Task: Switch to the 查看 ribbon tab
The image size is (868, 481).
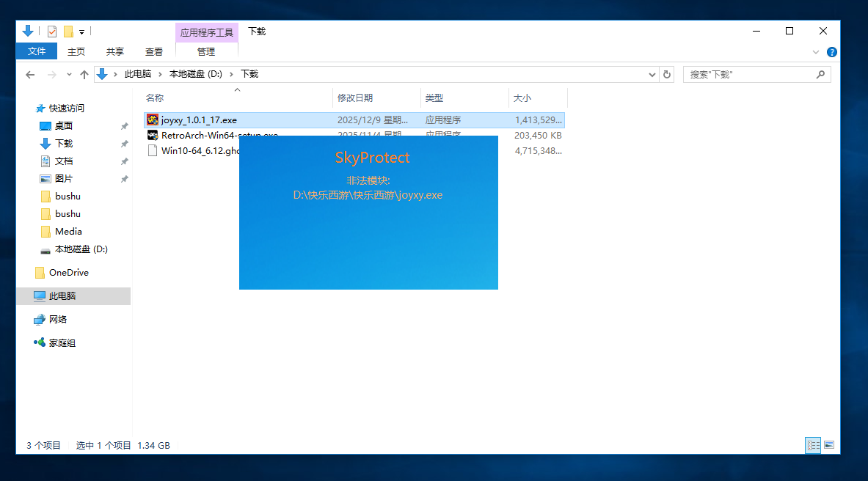Action: [x=154, y=51]
